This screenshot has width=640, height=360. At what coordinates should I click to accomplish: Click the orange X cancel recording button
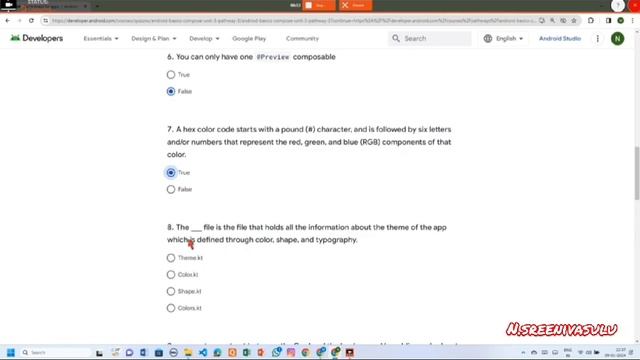[355, 5]
